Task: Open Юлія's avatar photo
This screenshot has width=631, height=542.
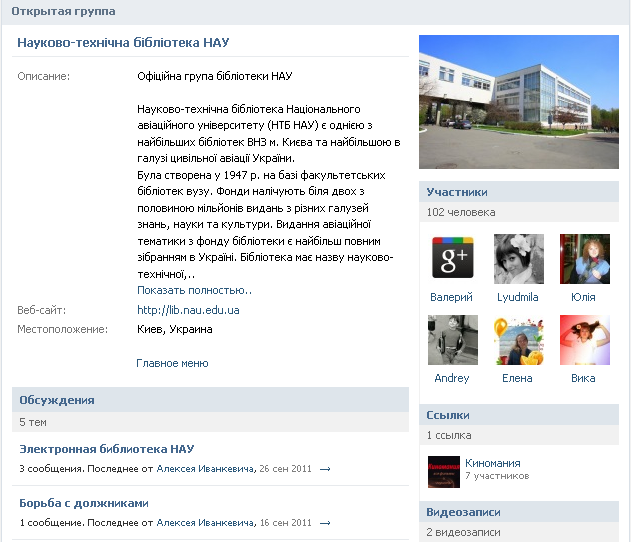Action: pos(585,259)
